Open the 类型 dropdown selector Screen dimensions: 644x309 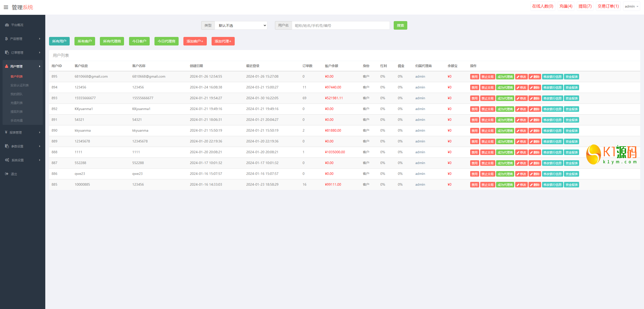pyautogui.click(x=241, y=25)
